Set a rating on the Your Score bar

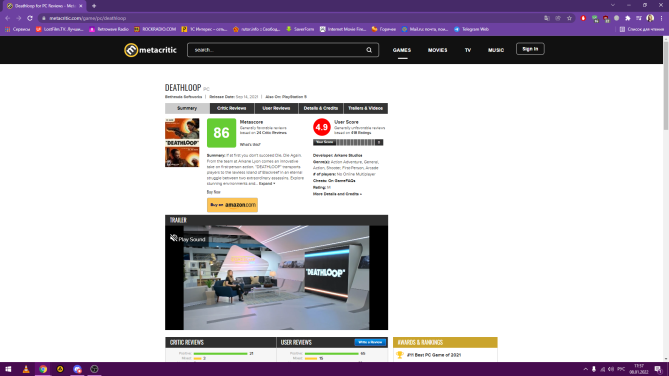pos(356,142)
